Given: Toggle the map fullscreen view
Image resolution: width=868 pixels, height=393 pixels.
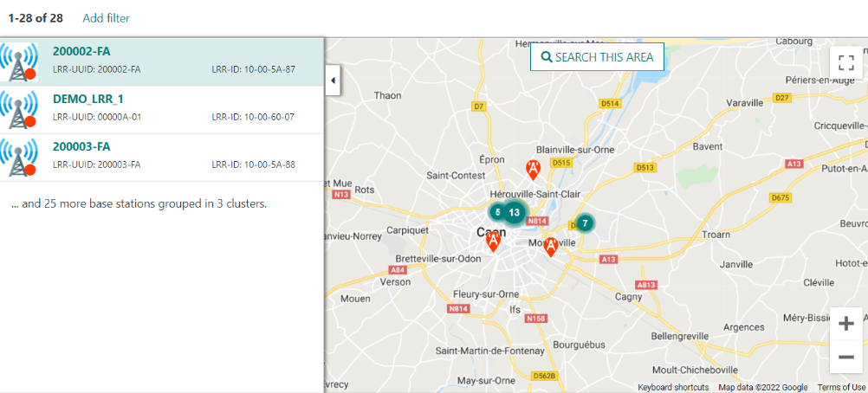Looking at the screenshot, I should pyautogui.click(x=846, y=63).
